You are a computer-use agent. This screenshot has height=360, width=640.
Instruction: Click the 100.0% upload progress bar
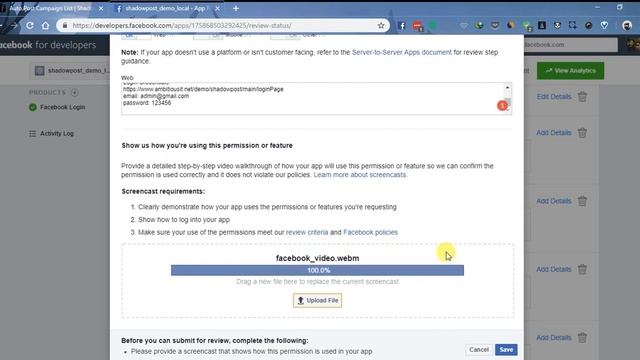click(317, 270)
